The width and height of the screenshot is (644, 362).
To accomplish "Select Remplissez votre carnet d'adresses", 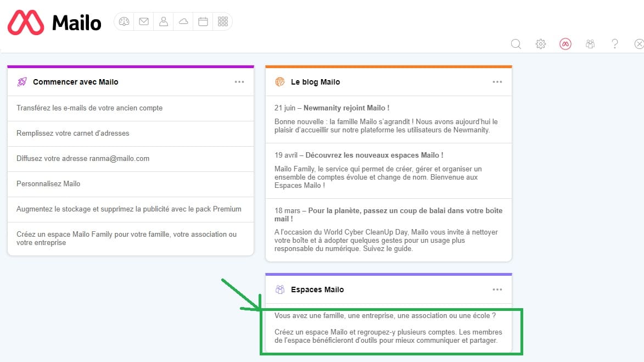I will coord(131,133).
